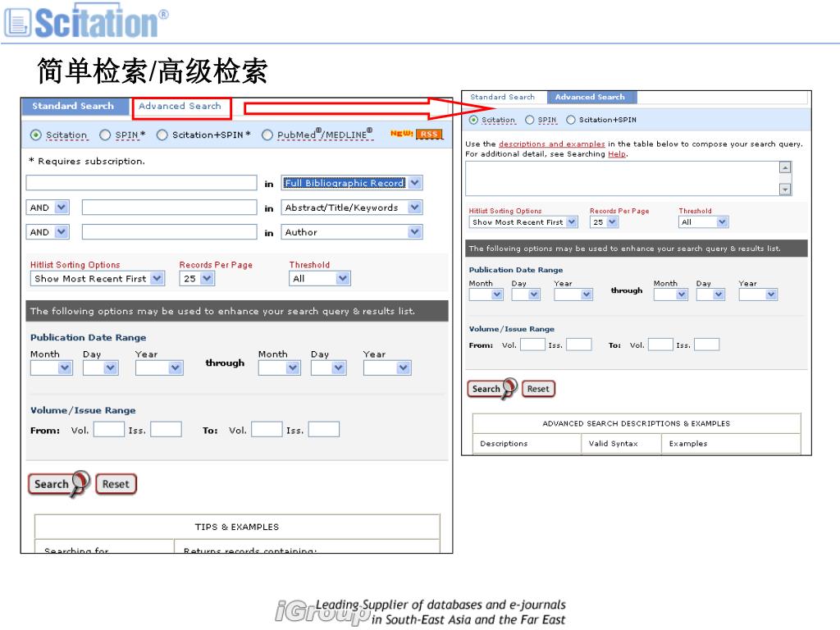Click scroll down arrow in query text area
840x630 pixels.
coord(785,189)
